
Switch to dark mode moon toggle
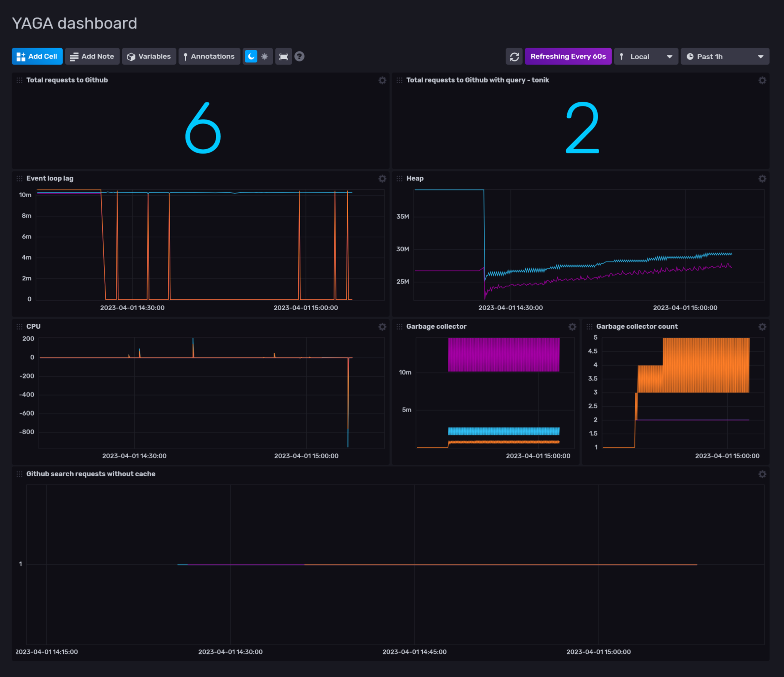[251, 56]
